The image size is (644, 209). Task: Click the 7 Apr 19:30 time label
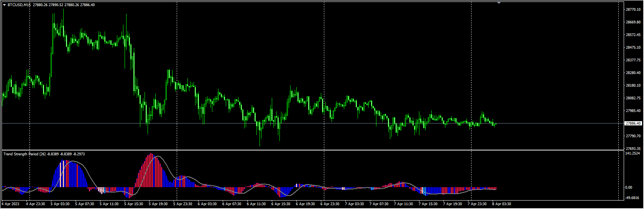click(x=453, y=204)
